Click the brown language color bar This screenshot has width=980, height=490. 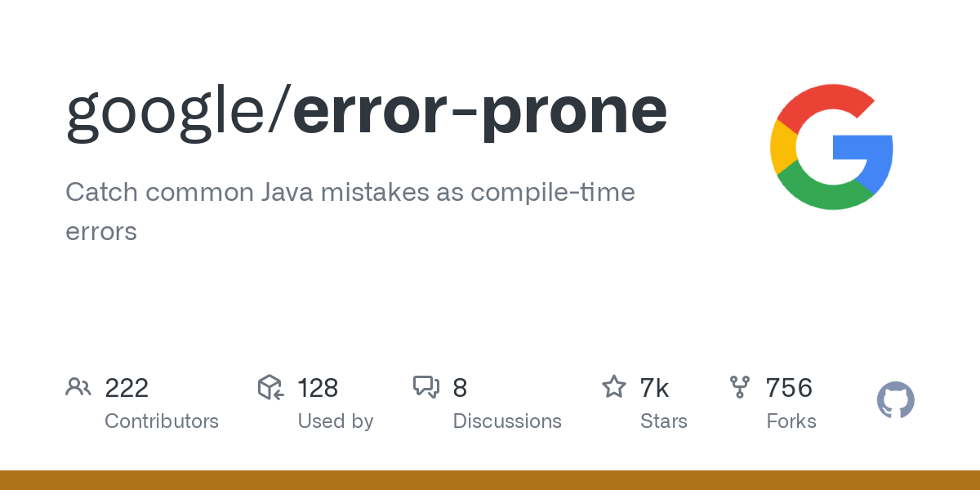pos(490,480)
